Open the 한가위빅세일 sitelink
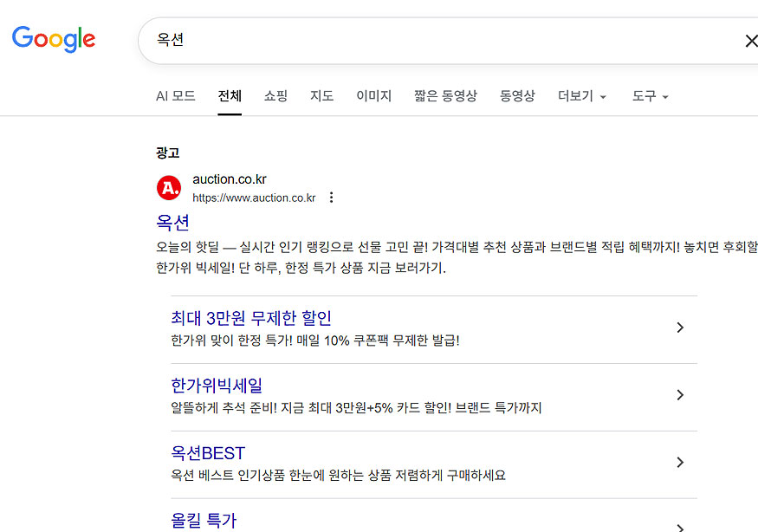This screenshot has width=758, height=532. click(217, 386)
